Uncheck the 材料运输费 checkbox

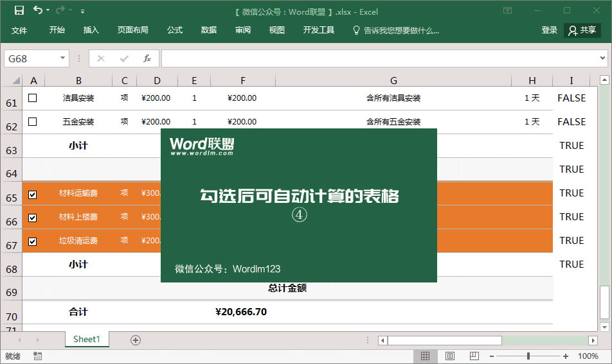pos(33,194)
